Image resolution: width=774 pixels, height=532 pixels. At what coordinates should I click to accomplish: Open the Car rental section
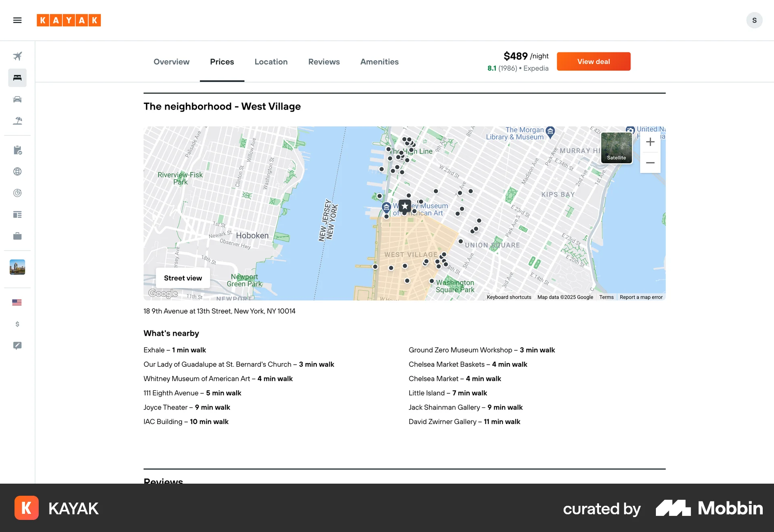coord(17,99)
